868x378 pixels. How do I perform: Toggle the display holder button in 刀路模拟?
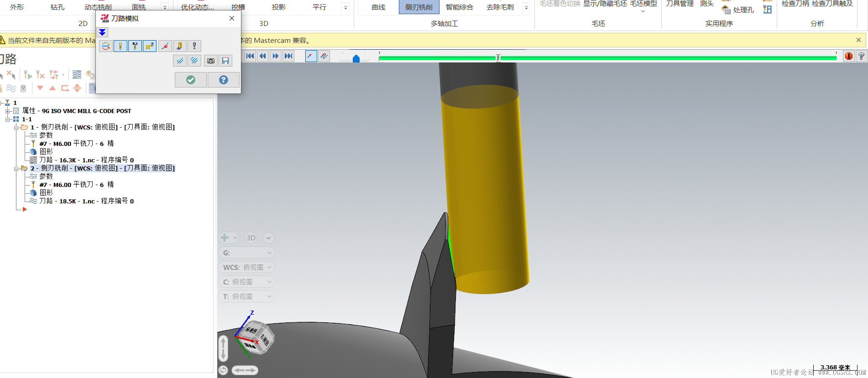pos(135,46)
